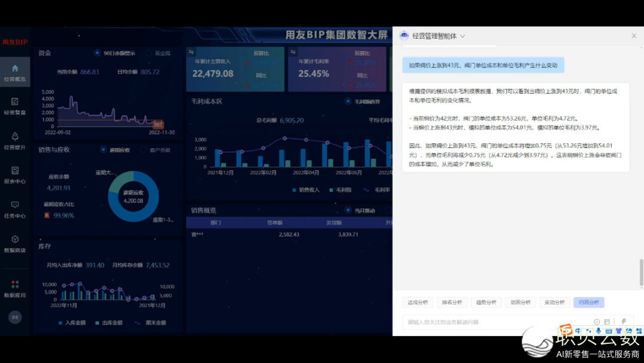Click the 用友BIP logo
Screen dimensions: 644x363
15,42
